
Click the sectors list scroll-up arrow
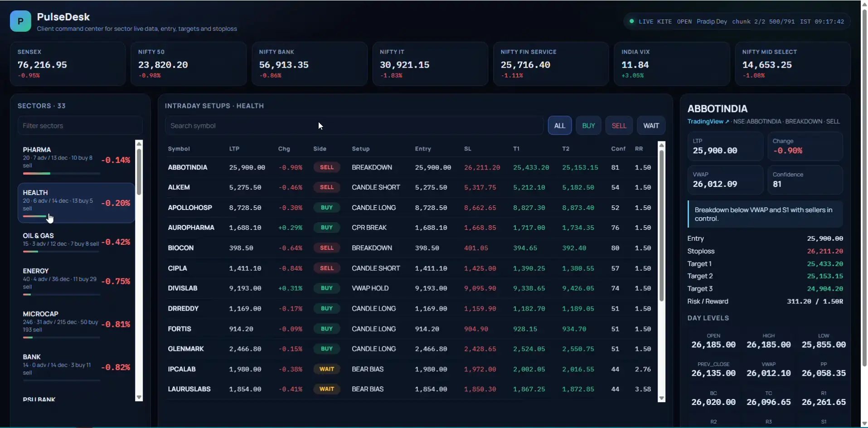pos(139,144)
